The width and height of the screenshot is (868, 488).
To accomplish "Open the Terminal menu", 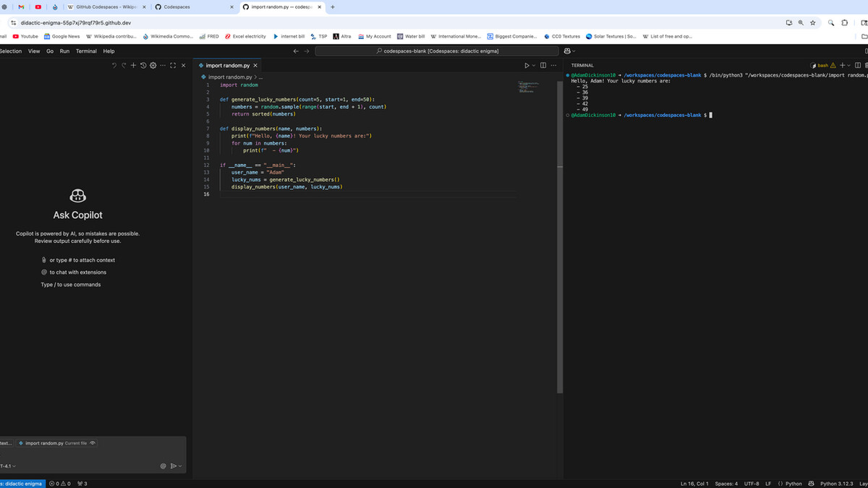I will (86, 51).
